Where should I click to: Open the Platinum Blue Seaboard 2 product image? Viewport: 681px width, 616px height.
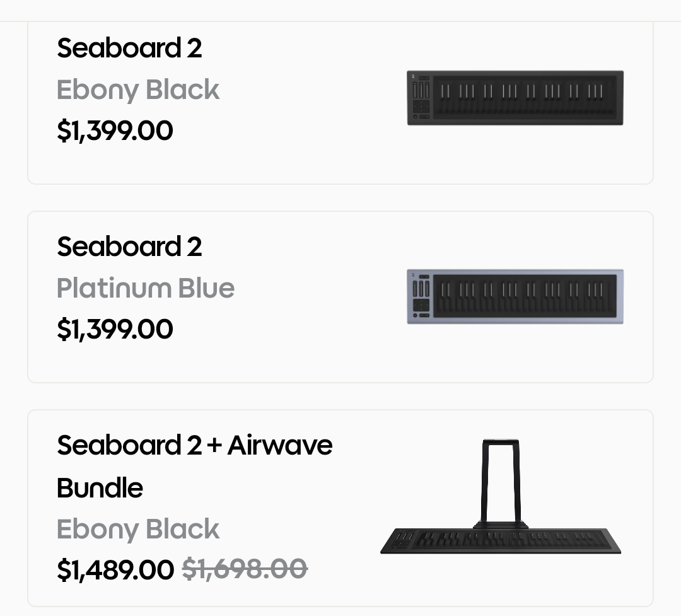coord(515,296)
